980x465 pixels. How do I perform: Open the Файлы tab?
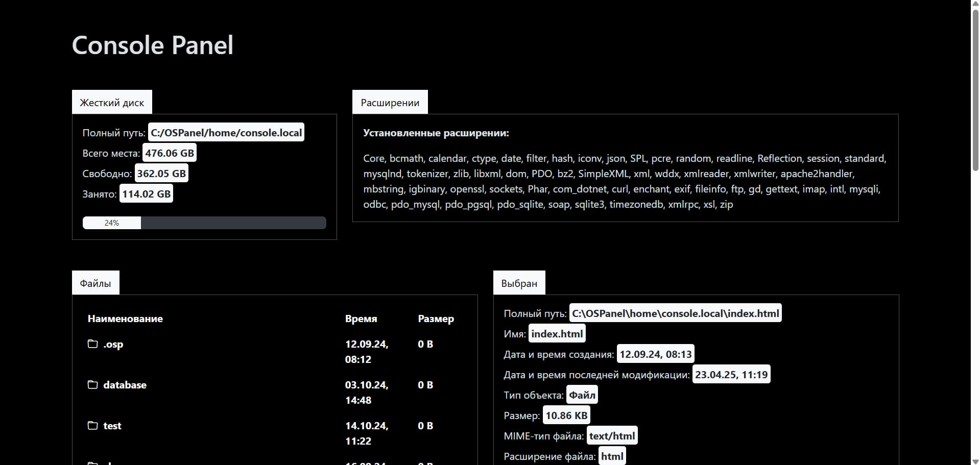(95, 283)
